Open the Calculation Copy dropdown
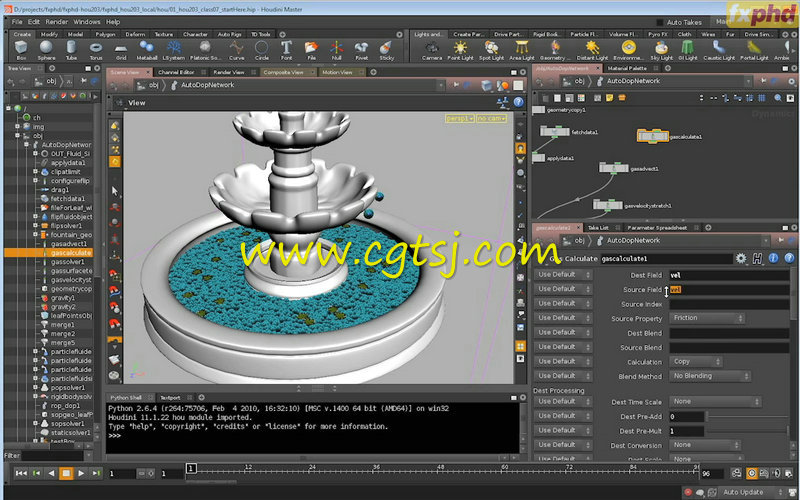 [695, 361]
